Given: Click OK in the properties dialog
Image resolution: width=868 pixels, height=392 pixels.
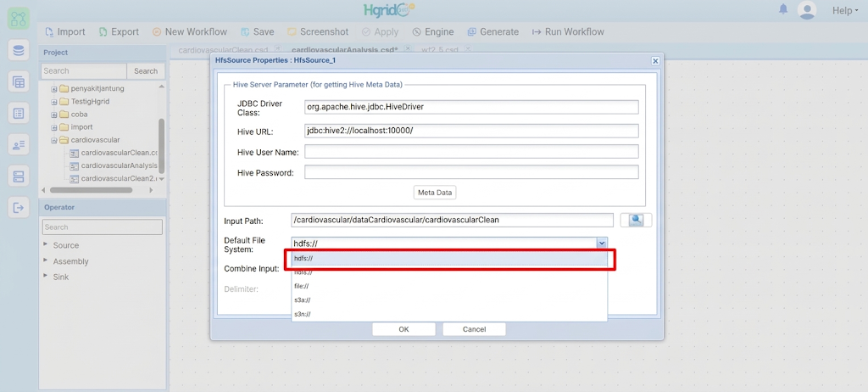Looking at the screenshot, I should pos(403,329).
